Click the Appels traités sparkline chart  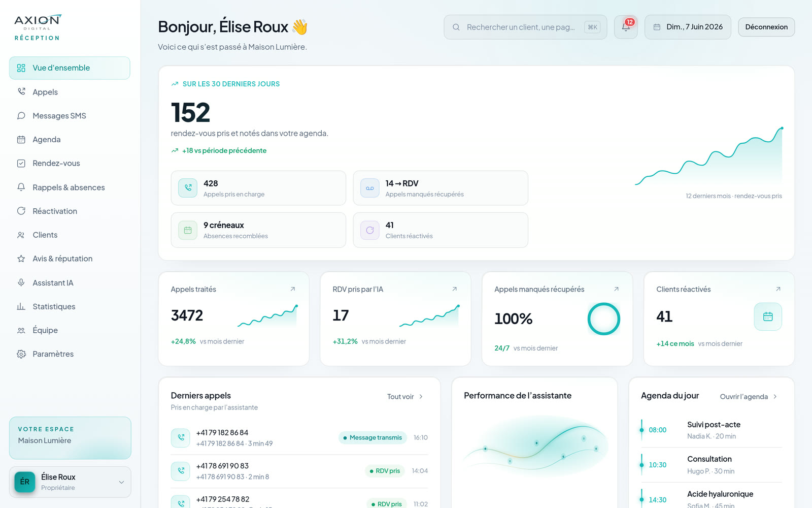(267, 315)
